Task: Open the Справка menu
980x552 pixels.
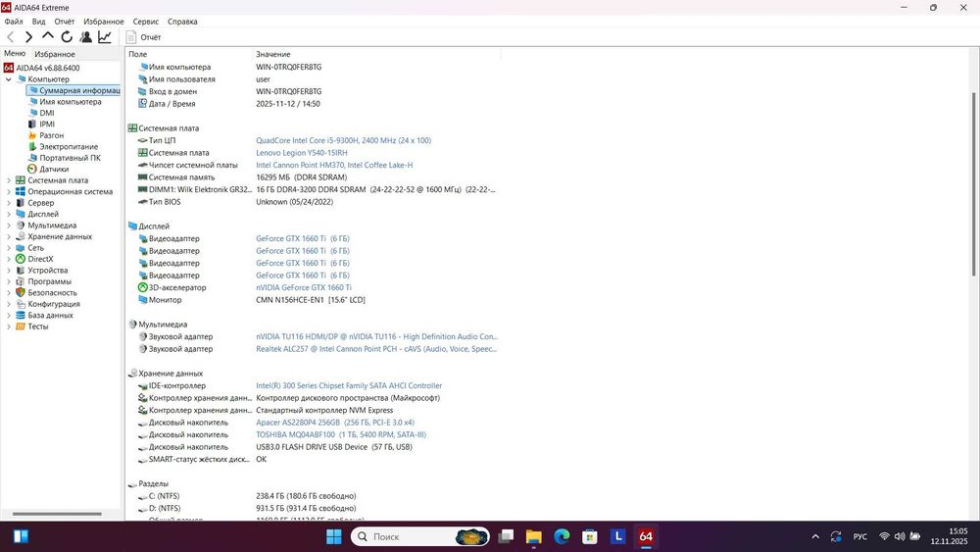Action: [182, 22]
